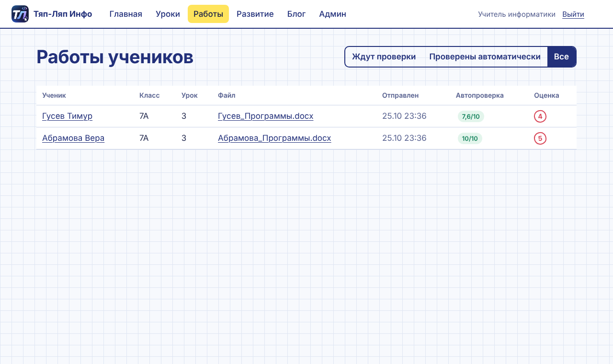
Task: Click lesson number 3 in Абрамова row
Action: pos(184,138)
